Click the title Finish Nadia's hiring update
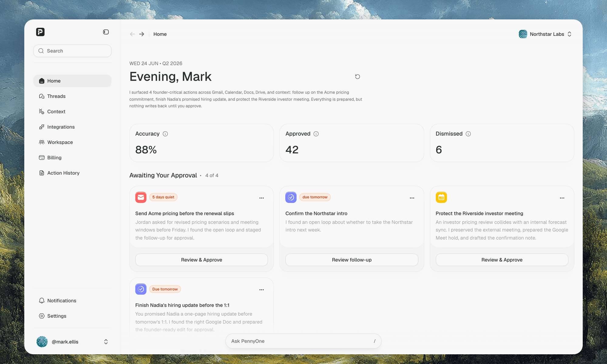Screen dimensions: 607x364 coord(182,305)
